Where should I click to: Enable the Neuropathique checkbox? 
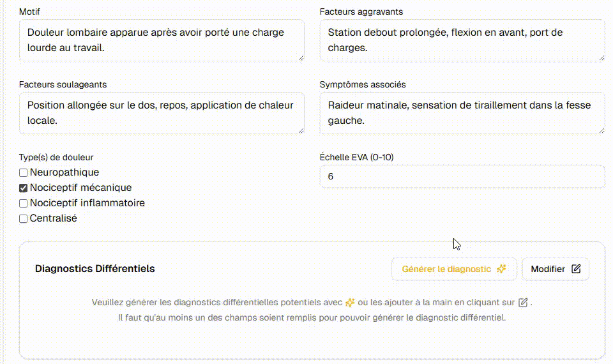click(24, 173)
